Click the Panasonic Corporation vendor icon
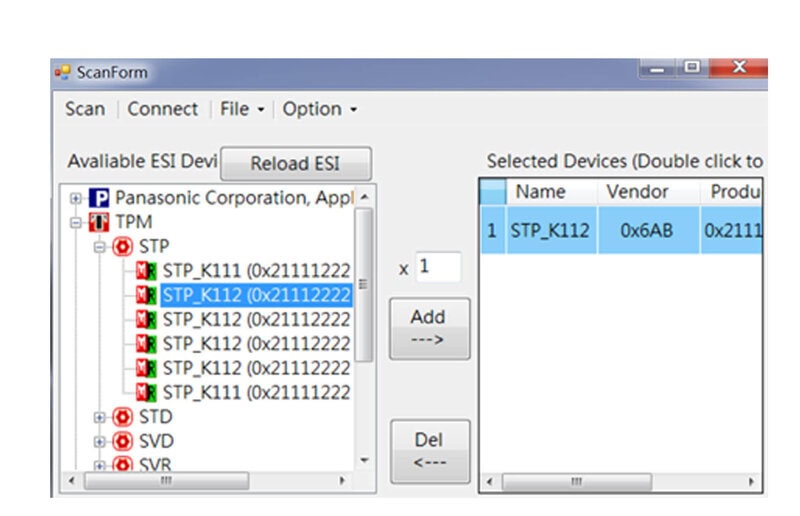800x516 pixels. pyautogui.click(x=99, y=198)
